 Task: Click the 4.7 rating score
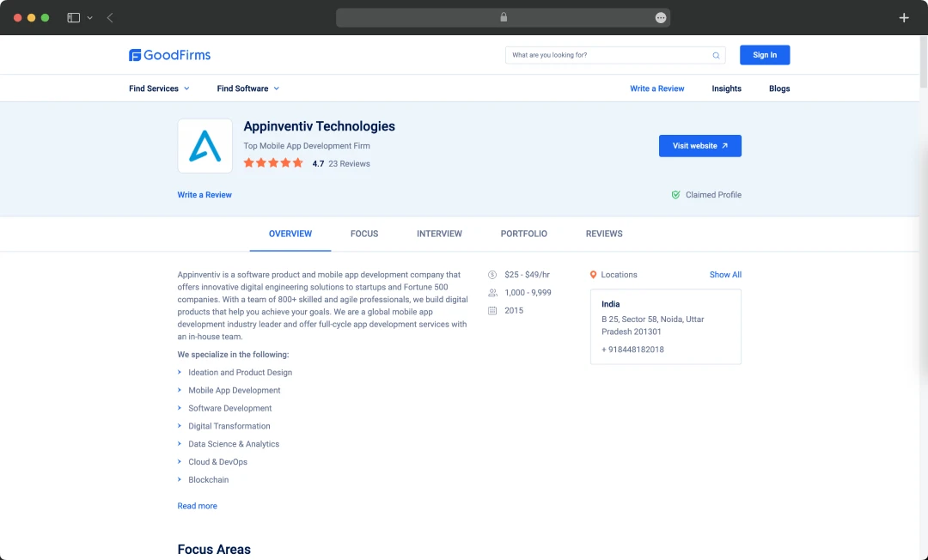(x=318, y=164)
